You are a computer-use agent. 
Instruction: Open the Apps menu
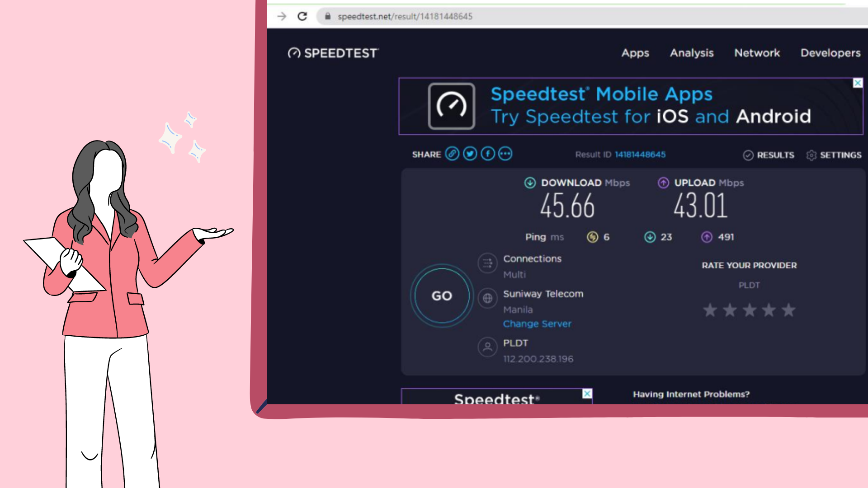pyautogui.click(x=635, y=53)
